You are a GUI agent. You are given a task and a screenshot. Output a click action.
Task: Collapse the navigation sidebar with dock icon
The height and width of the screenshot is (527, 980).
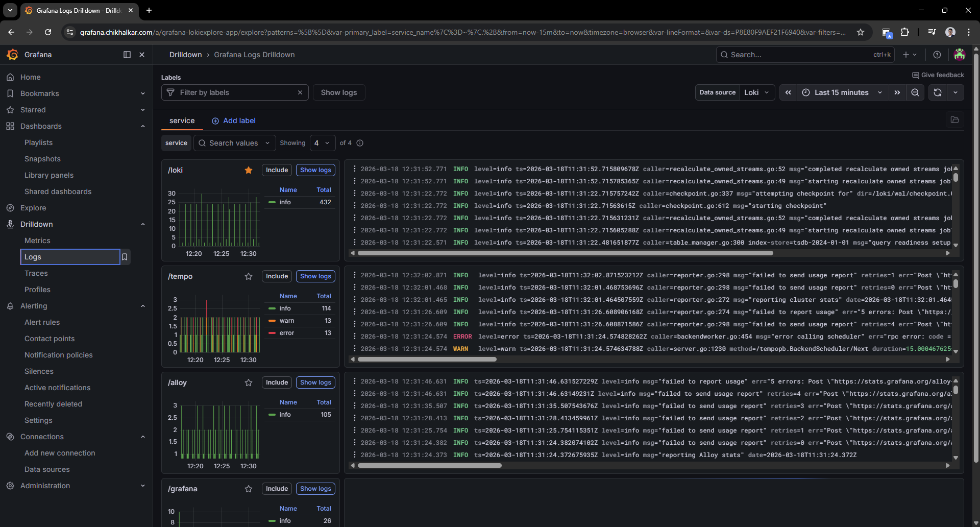(127, 55)
